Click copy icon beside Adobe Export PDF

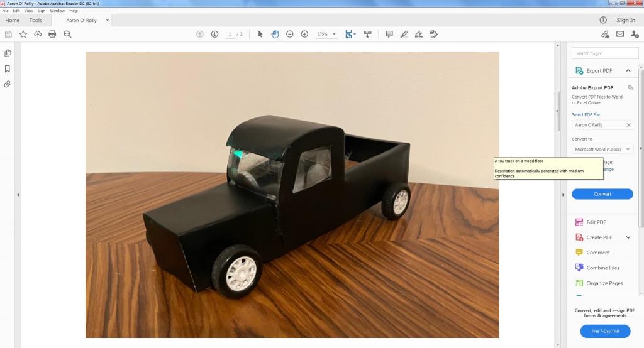tap(630, 88)
